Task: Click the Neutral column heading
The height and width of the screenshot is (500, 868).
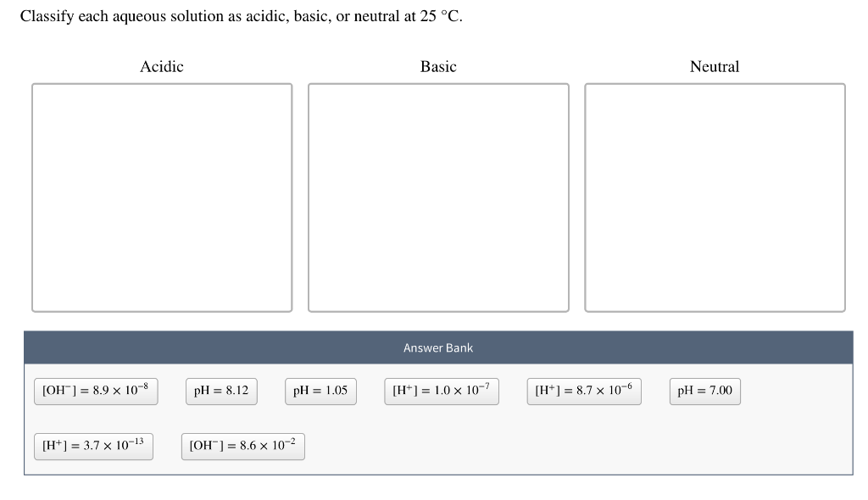Action: coord(715,67)
